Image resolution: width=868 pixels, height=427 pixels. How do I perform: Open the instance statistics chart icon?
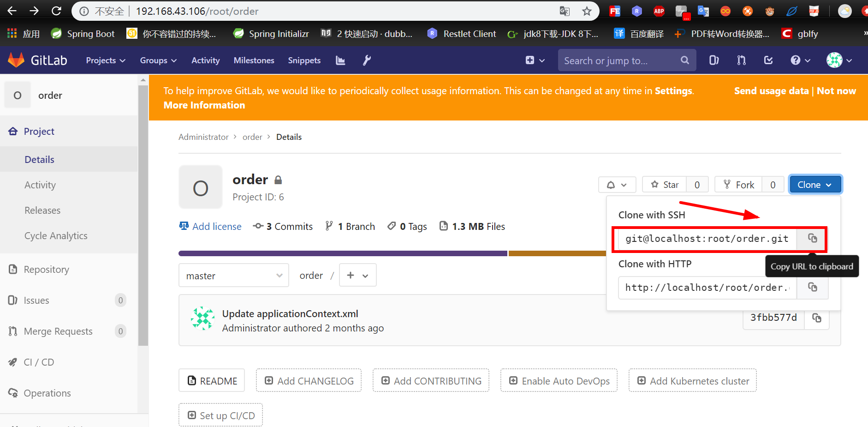coord(340,60)
